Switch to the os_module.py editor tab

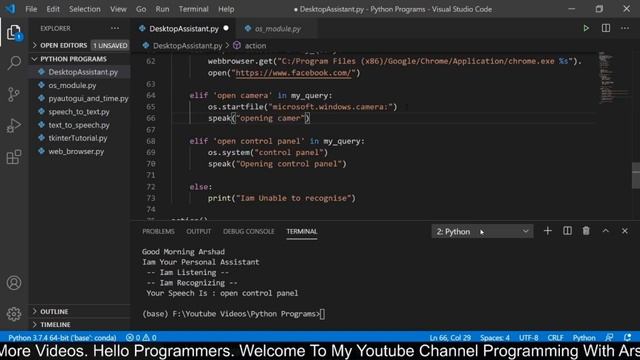click(278, 29)
